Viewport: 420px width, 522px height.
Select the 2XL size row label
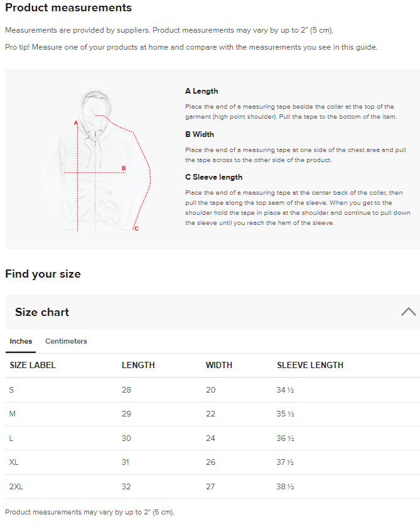tap(16, 486)
